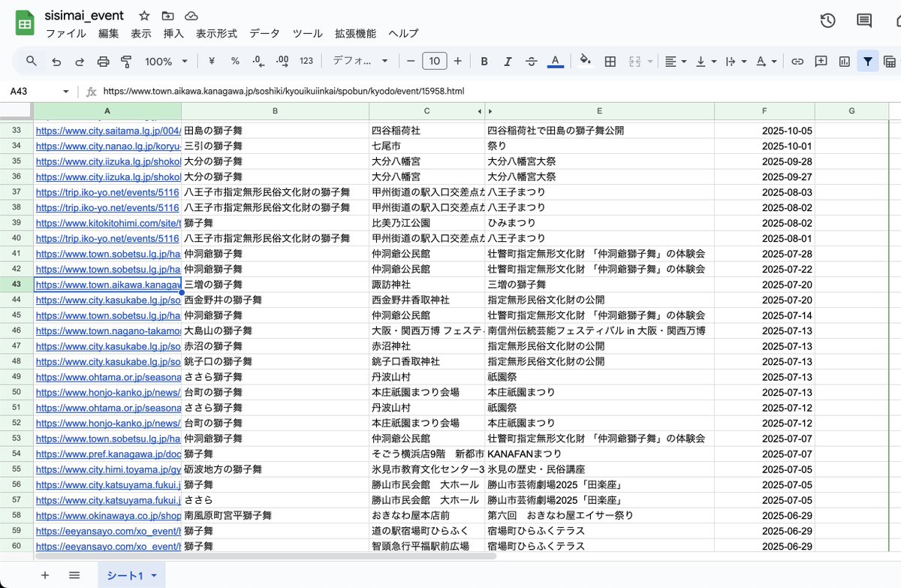Click the font size field showing 10

click(434, 61)
